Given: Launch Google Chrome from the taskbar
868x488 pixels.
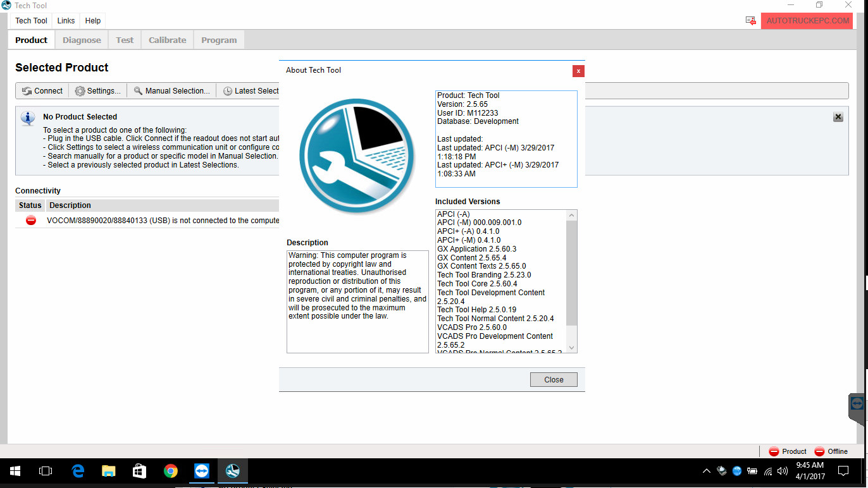Looking at the screenshot, I should tap(171, 471).
